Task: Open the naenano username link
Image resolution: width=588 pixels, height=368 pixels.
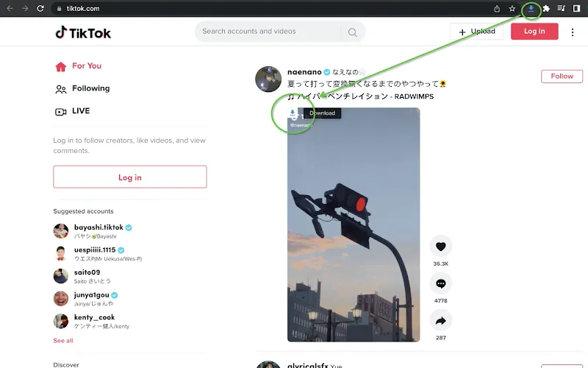Action: pyautogui.click(x=304, y=71)
